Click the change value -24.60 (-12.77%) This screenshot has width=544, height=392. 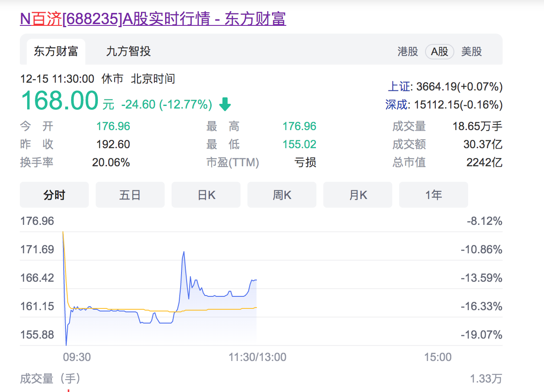[x=167, y=104]
